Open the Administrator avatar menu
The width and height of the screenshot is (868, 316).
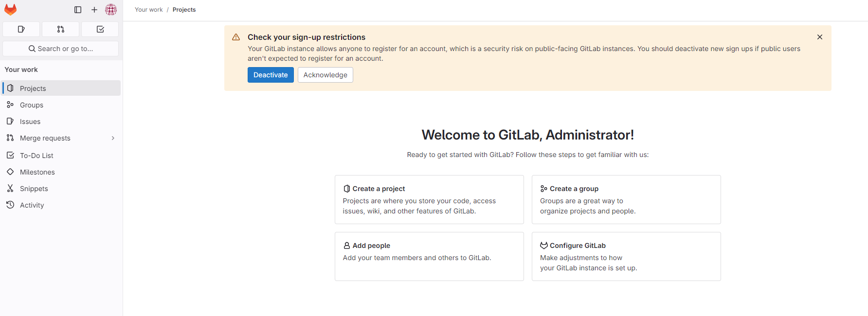pos(111,10)
